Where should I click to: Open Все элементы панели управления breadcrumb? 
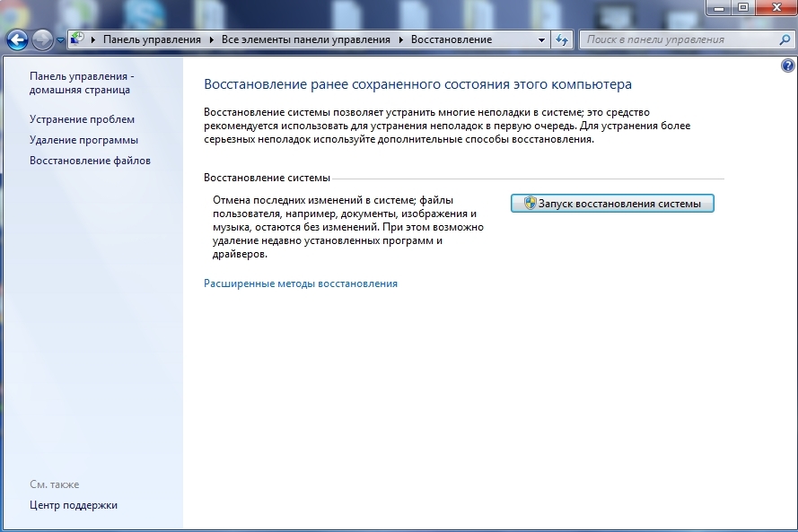coord(306,39)
